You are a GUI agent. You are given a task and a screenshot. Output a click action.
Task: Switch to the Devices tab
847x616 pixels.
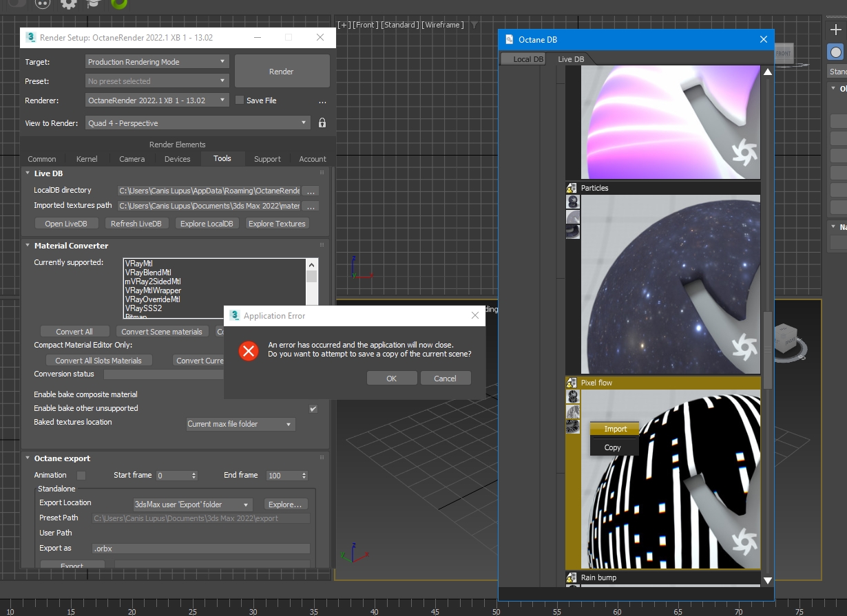tap(178, 159)
